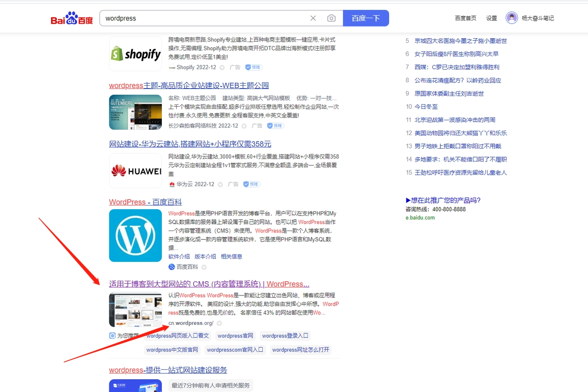Clear the search box with X icon

(x=313, y=18)
